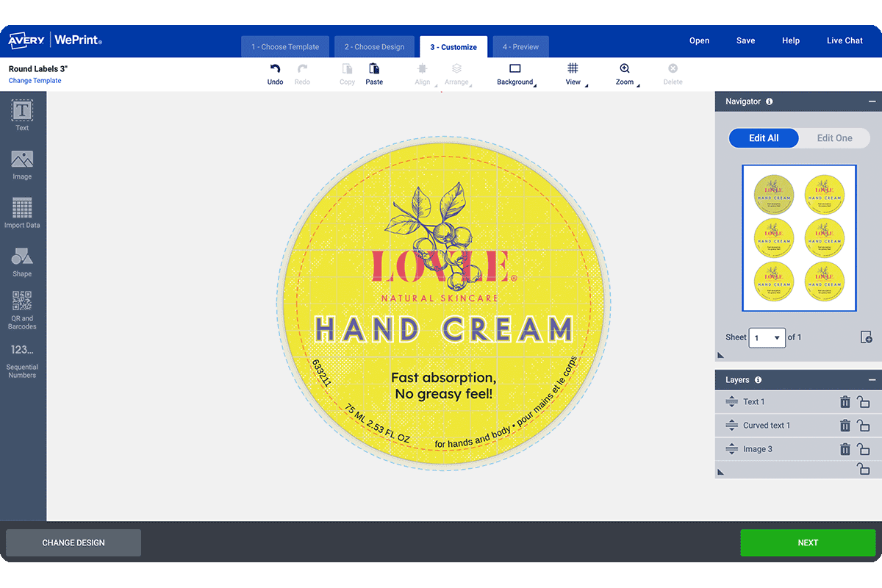Expand the Background options menu
The image size is (882, 588).
tap(515, 73)
